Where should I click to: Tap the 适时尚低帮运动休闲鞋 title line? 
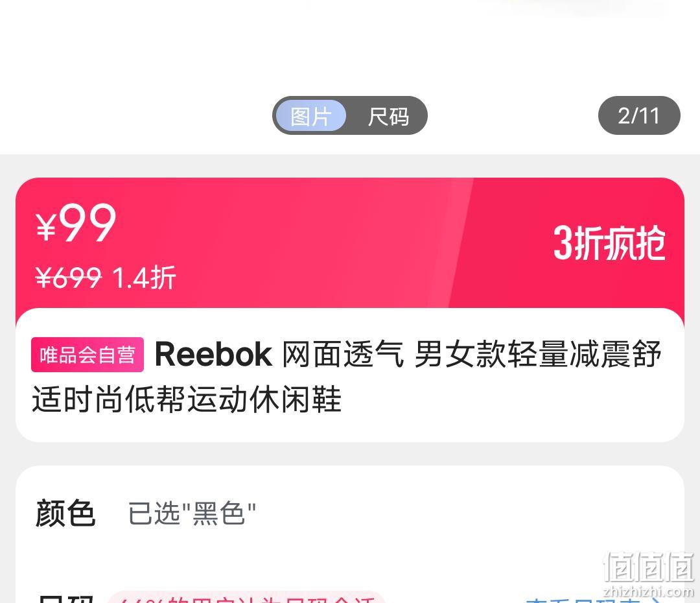[x=187, y=399]
